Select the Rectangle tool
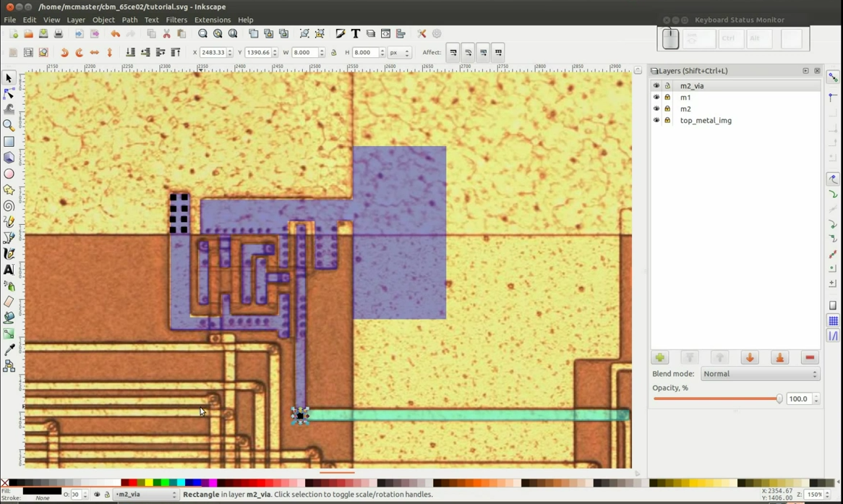Viewport: 843px width, 504px height. tap(9, 142)
